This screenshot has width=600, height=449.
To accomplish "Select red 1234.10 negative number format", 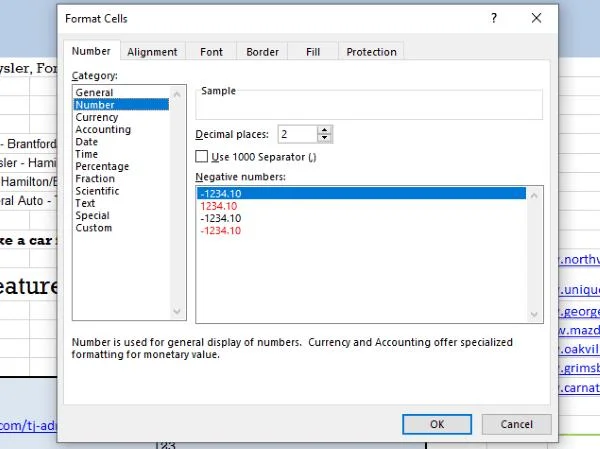I will pos(221,206).
